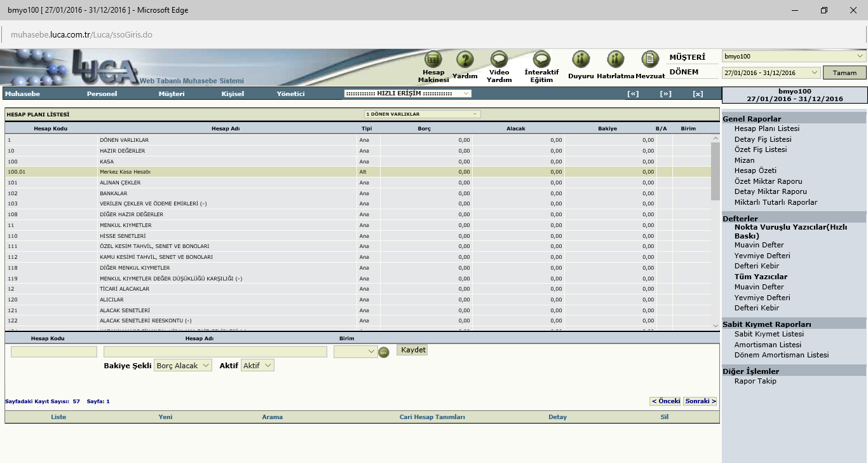Click Liste in the bottom action bar
The width and height of the screenshot is (868, 463).
click(58, 417)
